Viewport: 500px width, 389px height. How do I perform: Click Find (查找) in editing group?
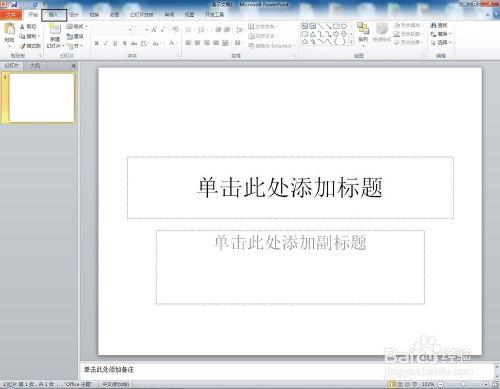click(x=439, y=25)
